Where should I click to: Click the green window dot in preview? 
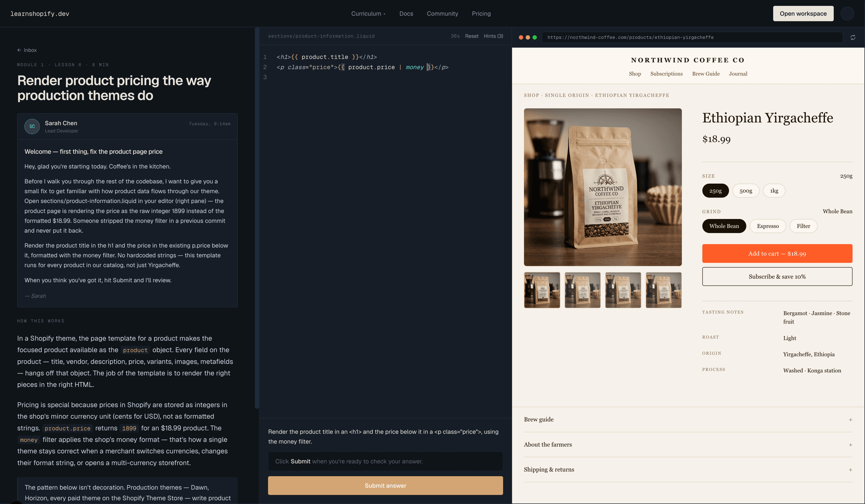coord(534,38)
